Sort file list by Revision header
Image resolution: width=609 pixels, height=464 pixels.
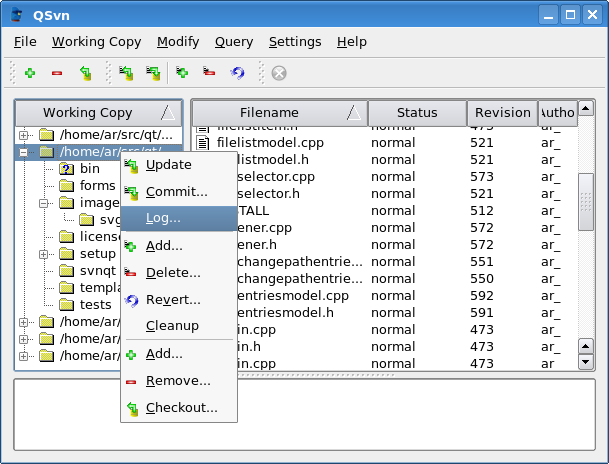503,113
